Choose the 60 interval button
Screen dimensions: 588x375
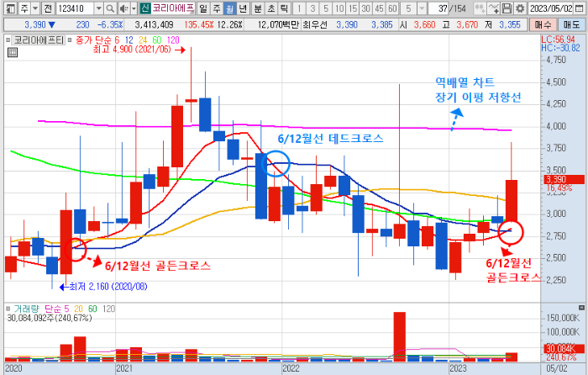[392, 8]
